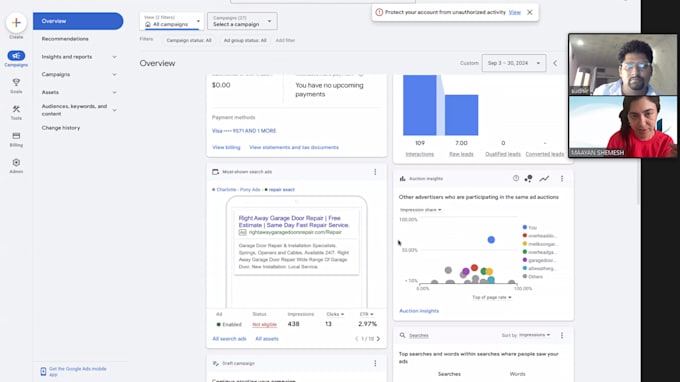This screenshot has height=382, width=680.
Task: Click the Google Ads mobile app phone icon
Action: click(x=43, y=372)
